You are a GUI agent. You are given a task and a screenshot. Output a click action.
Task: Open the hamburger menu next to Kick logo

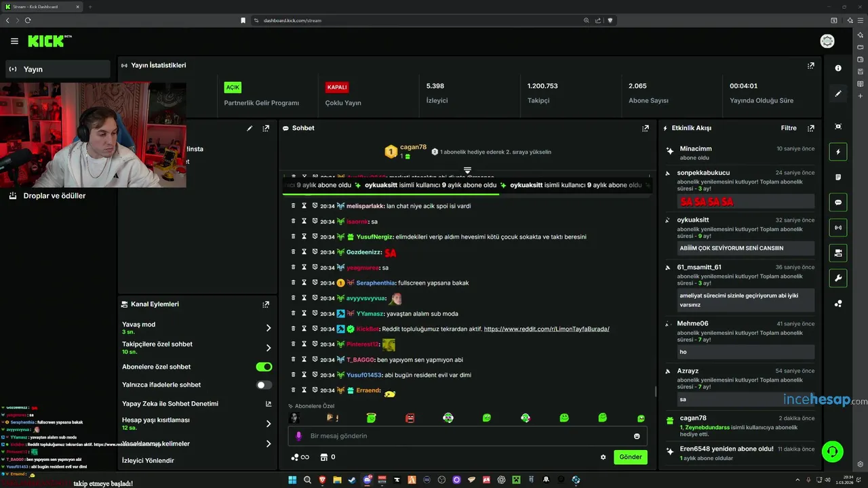click(x=14, y=41)
